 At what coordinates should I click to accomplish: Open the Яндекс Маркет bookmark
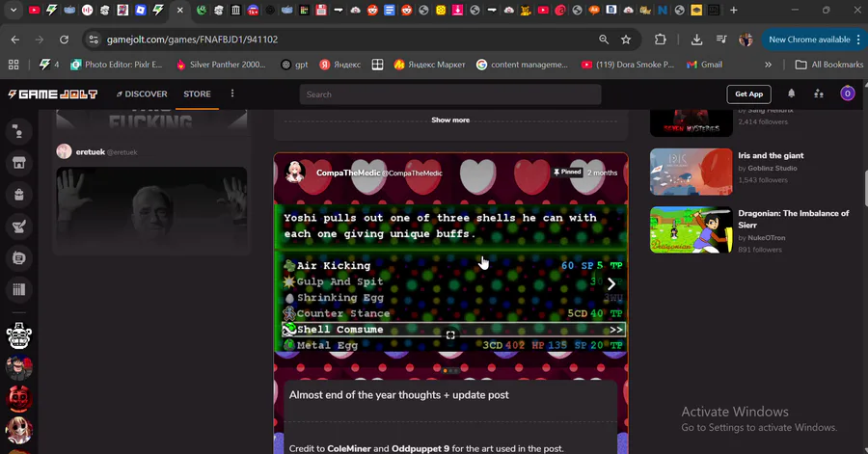click(x=429, y=65)
